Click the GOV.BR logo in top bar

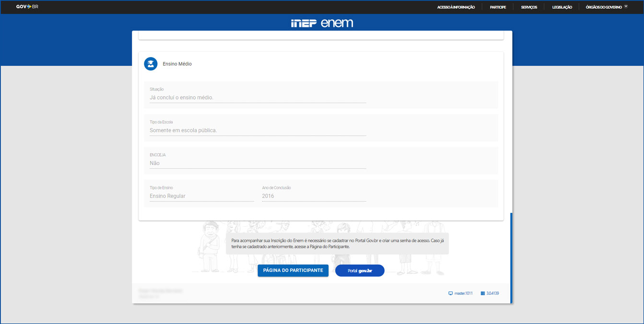tap(27, 7)
